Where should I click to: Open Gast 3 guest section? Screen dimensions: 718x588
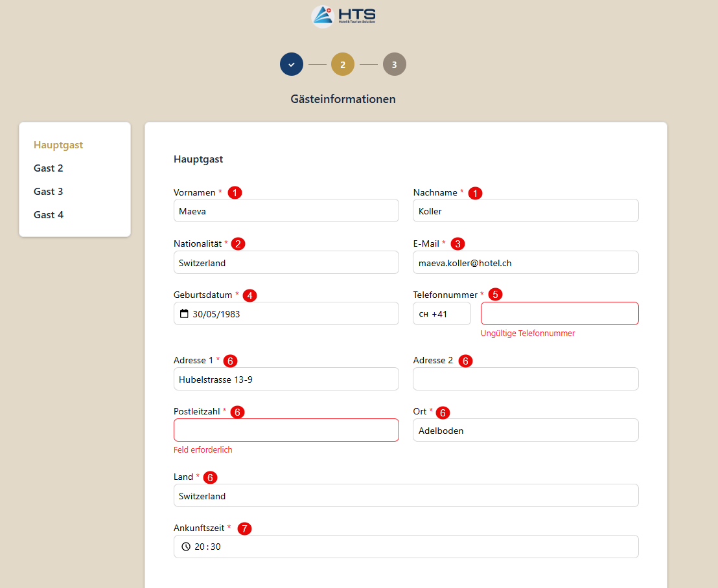[49, 192]
